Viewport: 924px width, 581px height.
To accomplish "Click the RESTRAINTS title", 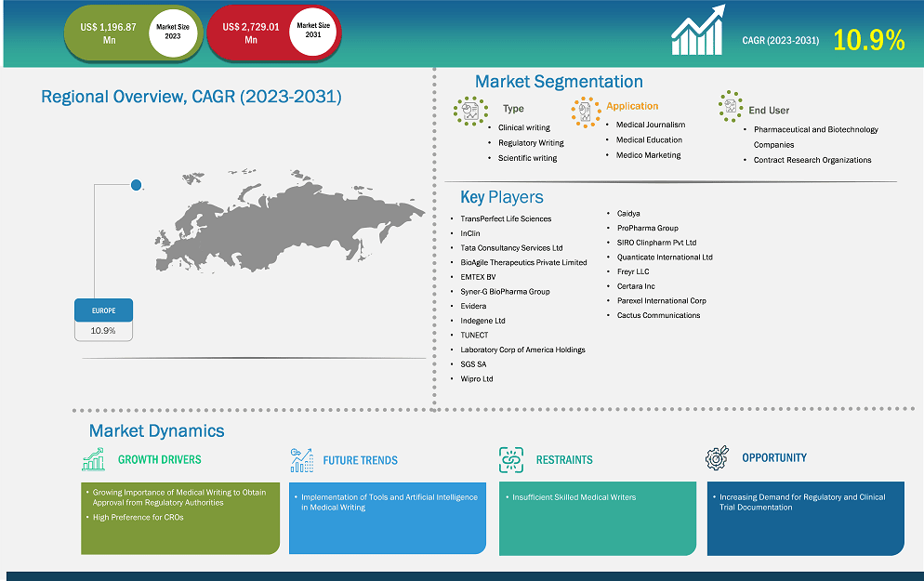I will point(564,460).
